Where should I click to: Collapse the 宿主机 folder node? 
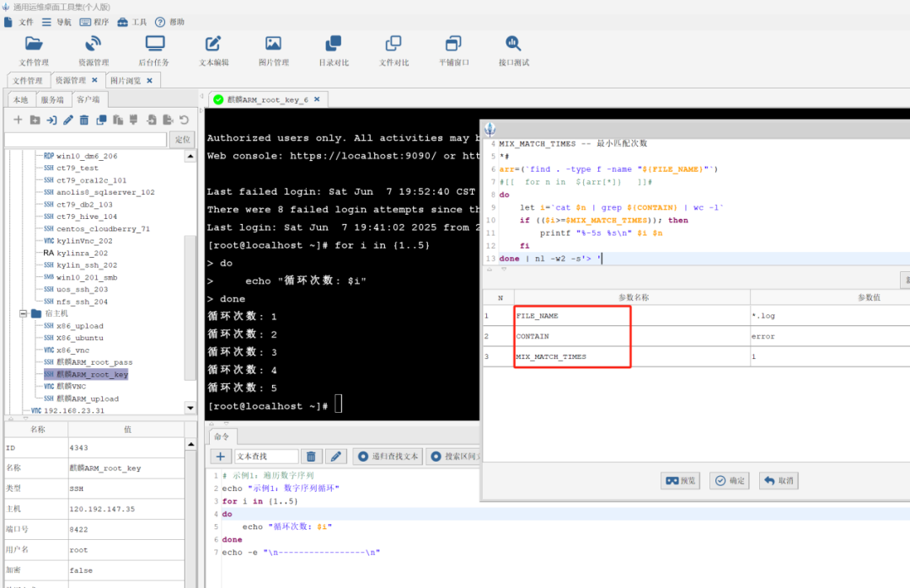[x=24, y=313]
